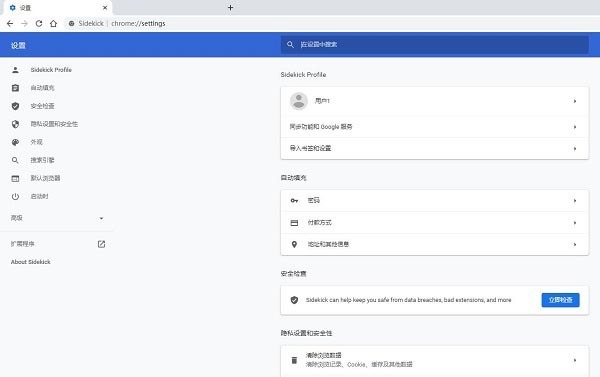This screenshot has width=600, height=377.
Task: Open a new tab with plus button
Action: point(230,8)
